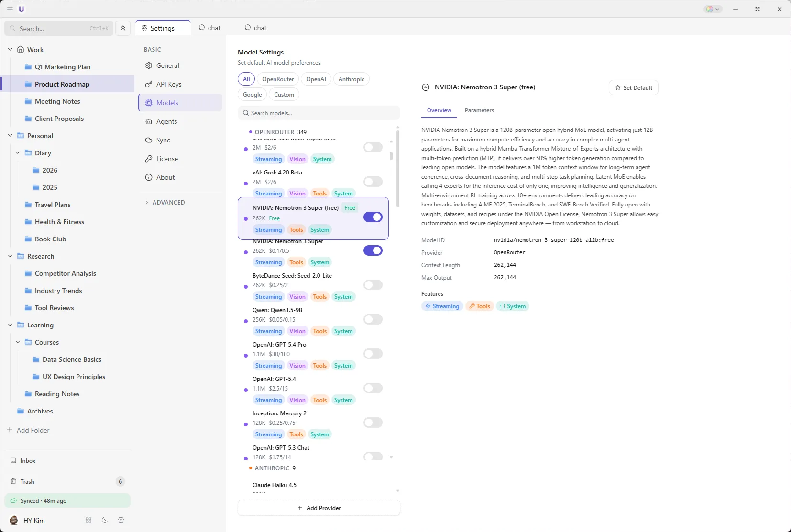The image size is (791, 532).
Task: Select the Agents settings section
Action: tap(167, 121)
